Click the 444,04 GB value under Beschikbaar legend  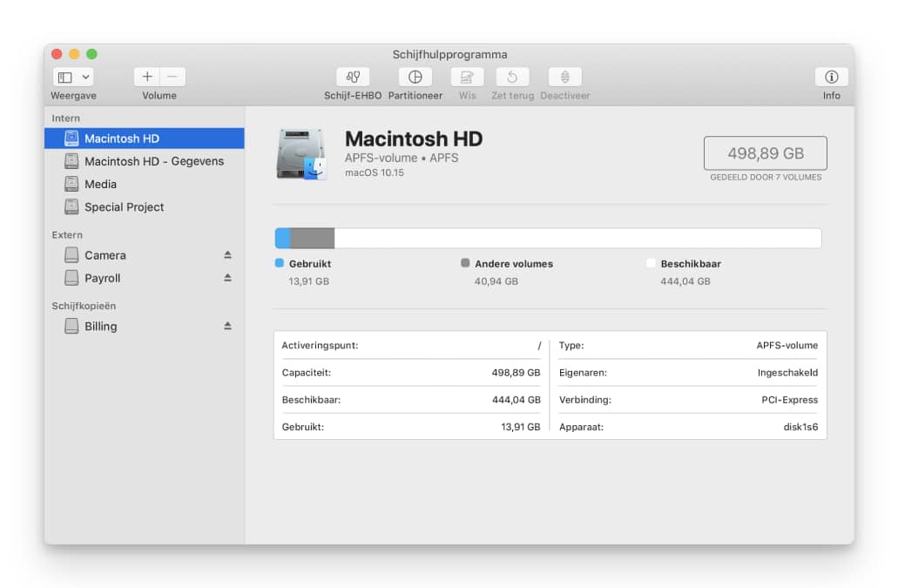685,281
